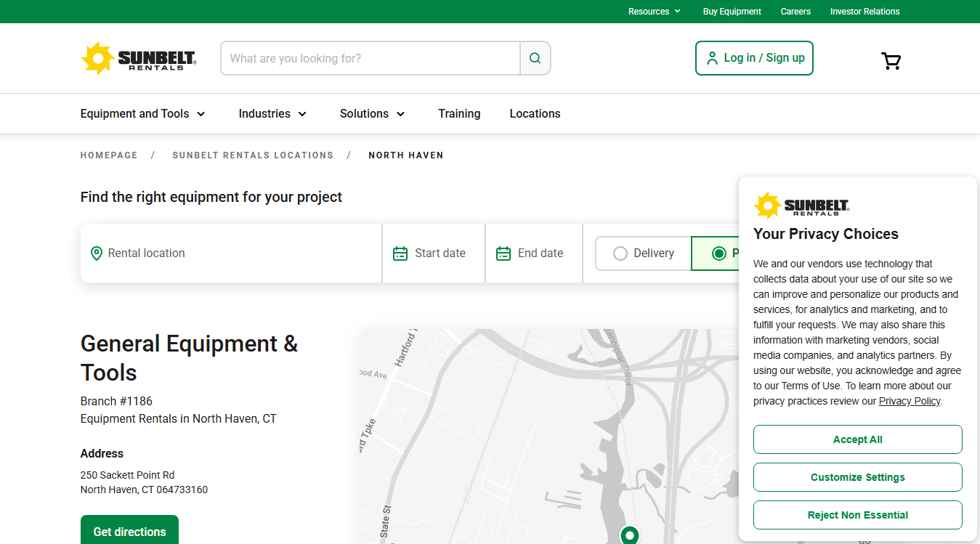Click the Rental location pin icon
Viewport: 980px width, 544px height.
click(96, 253)
